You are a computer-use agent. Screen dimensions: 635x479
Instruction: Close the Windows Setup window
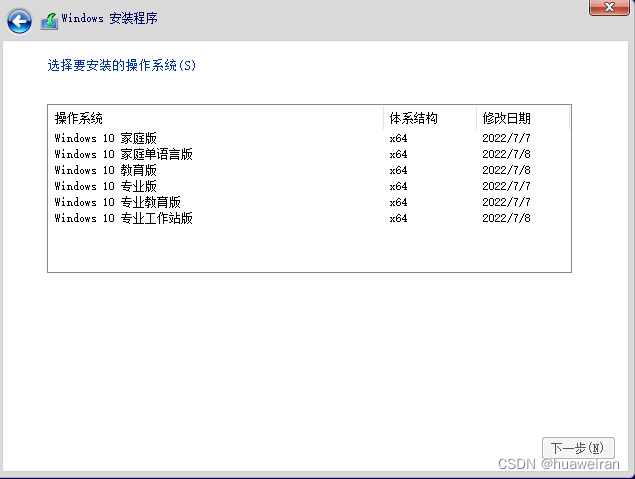pyautogui.click(x=609, y=7)
